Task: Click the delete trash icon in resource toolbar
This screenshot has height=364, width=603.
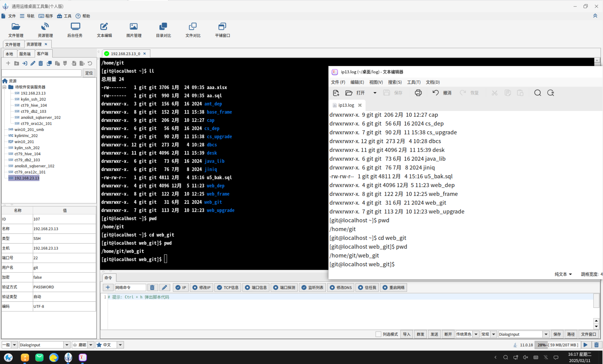Action: click(x=41, y=63)
